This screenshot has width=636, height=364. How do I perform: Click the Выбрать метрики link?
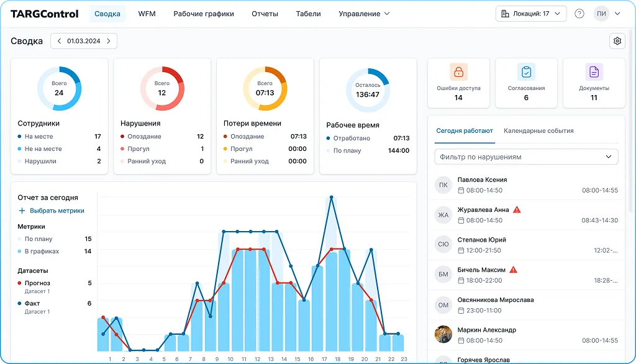[x=52, y=211]
